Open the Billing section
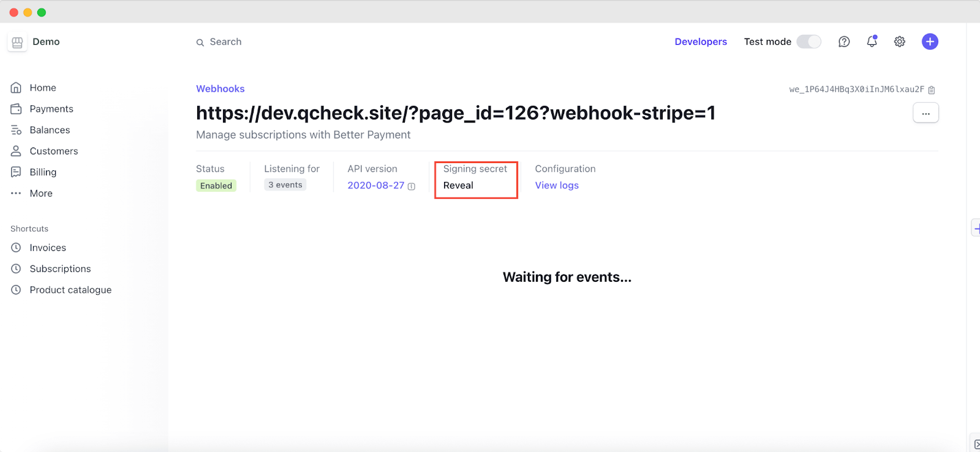This screenshot has height=452, width=980. tap(43, 172)
